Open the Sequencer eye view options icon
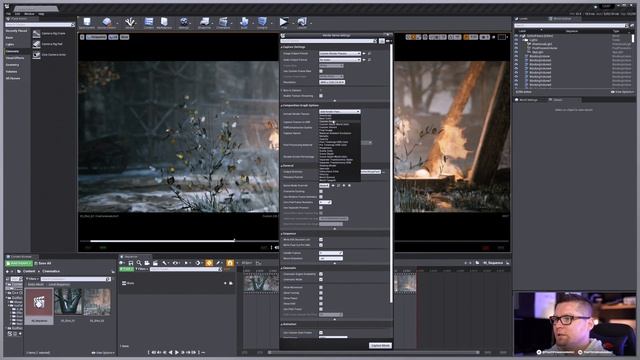Viewport: 640px width, 360px height. click(176, 263)
